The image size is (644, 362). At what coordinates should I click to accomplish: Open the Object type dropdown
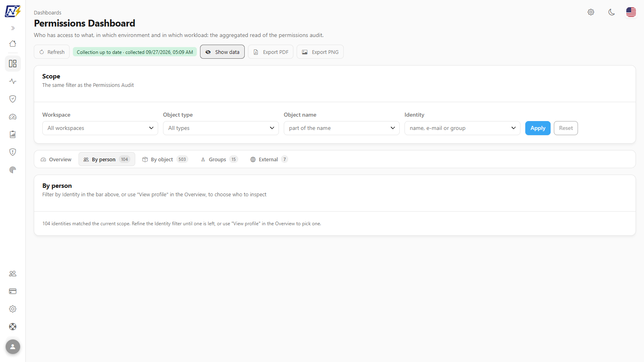[x=221, y=128]
